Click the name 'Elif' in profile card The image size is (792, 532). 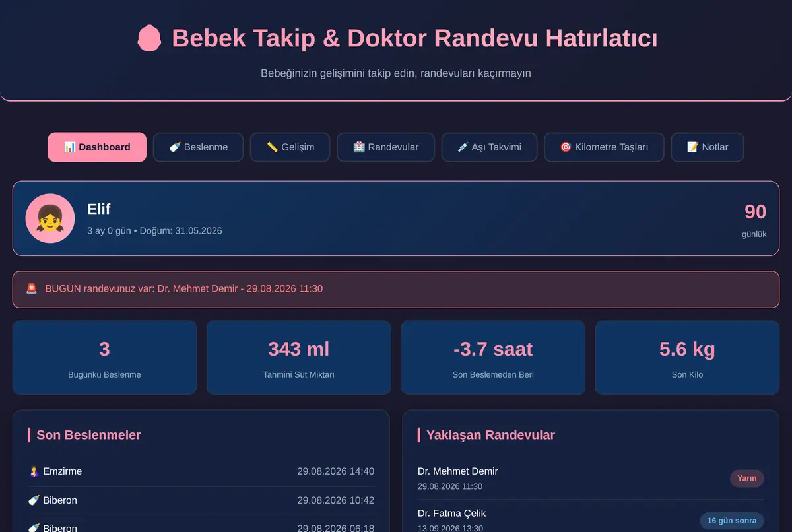coord(99,209)
